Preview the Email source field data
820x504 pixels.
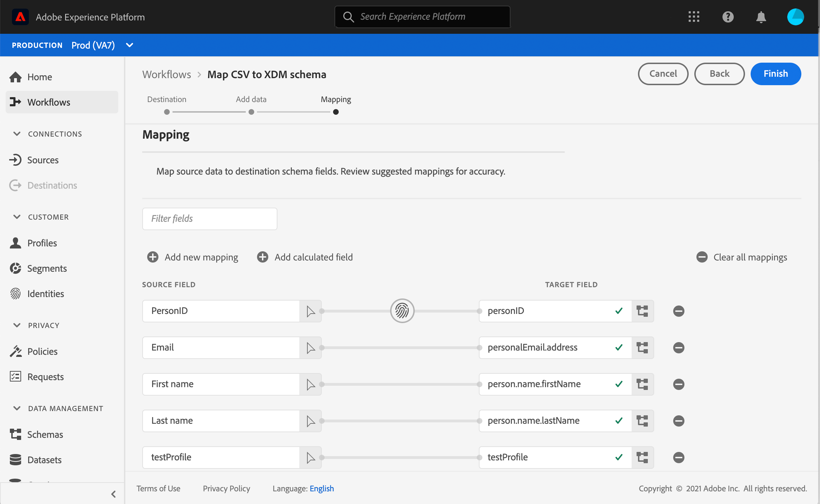pyautogui.click(x=311, y=347)
